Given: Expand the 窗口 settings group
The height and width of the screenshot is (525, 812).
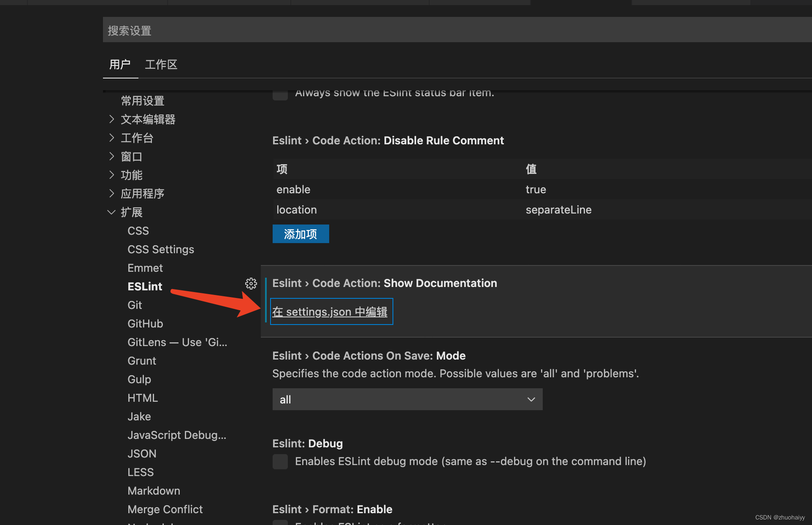Looking at the screenshot, I should point(111,157).
